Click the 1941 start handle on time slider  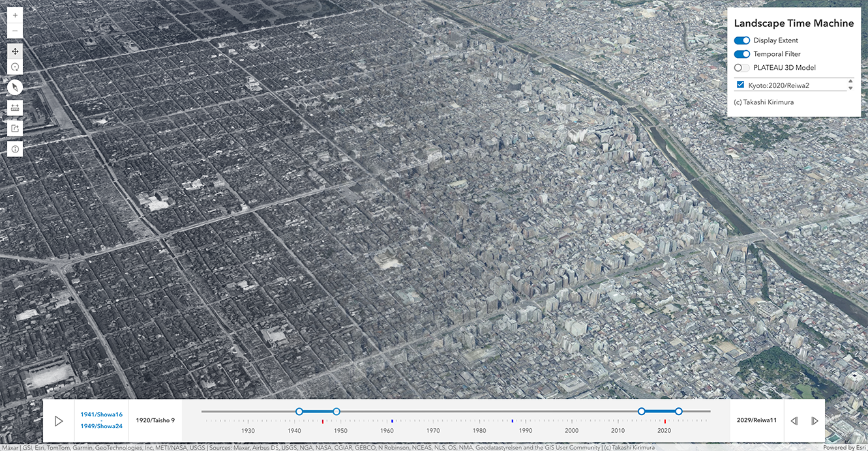coord(299,411)
